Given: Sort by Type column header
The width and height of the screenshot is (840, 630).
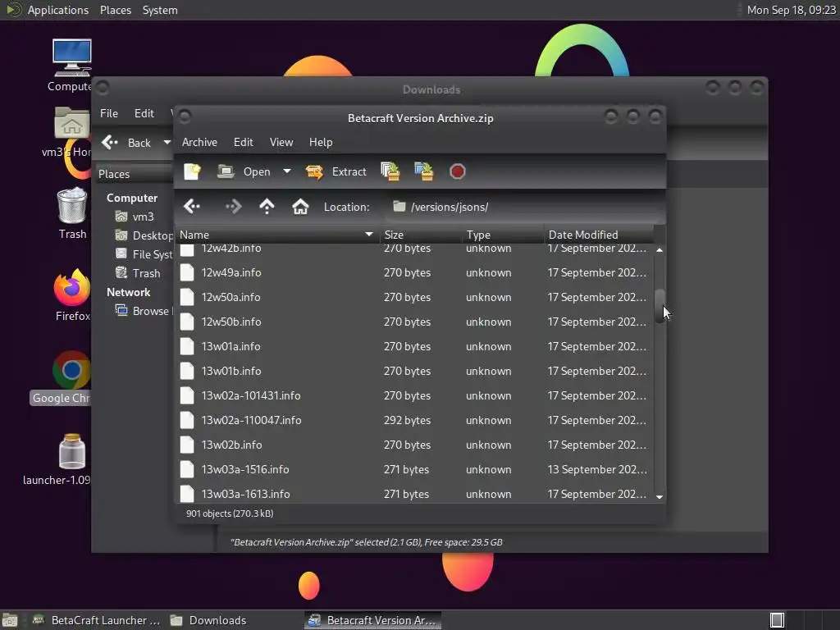Looking at the screenshot, I should point(504,235).
